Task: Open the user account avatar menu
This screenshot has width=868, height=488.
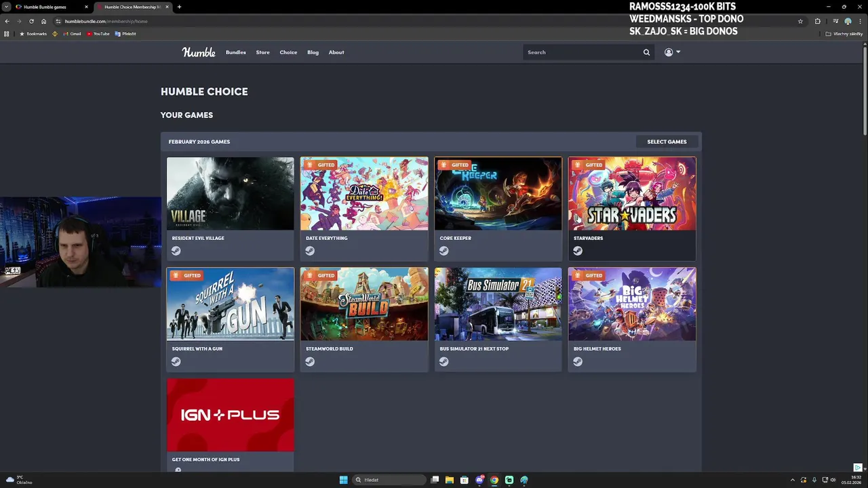Action: click(672, 52)
